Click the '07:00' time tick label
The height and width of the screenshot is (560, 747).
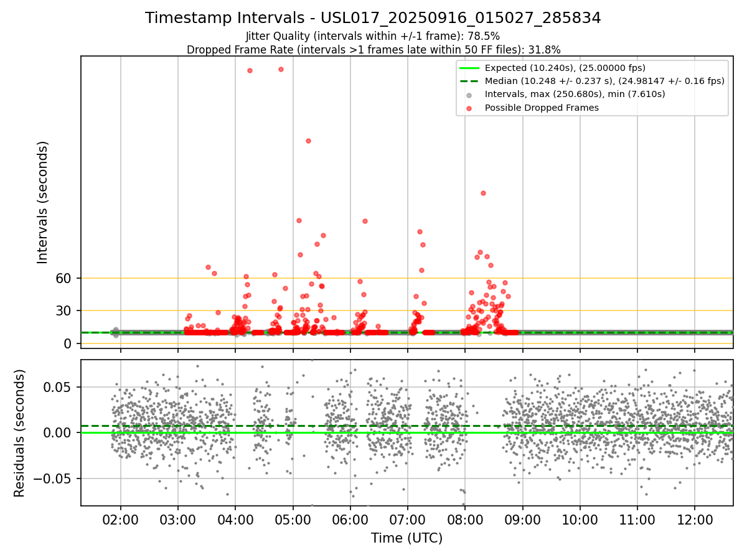(x=408, y=519)
